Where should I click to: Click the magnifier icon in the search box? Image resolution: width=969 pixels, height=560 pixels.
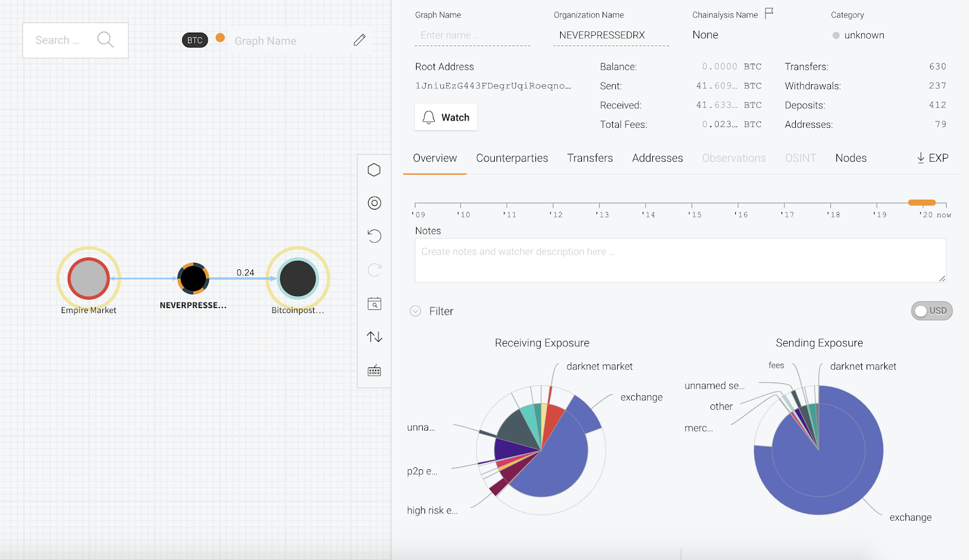105,40
